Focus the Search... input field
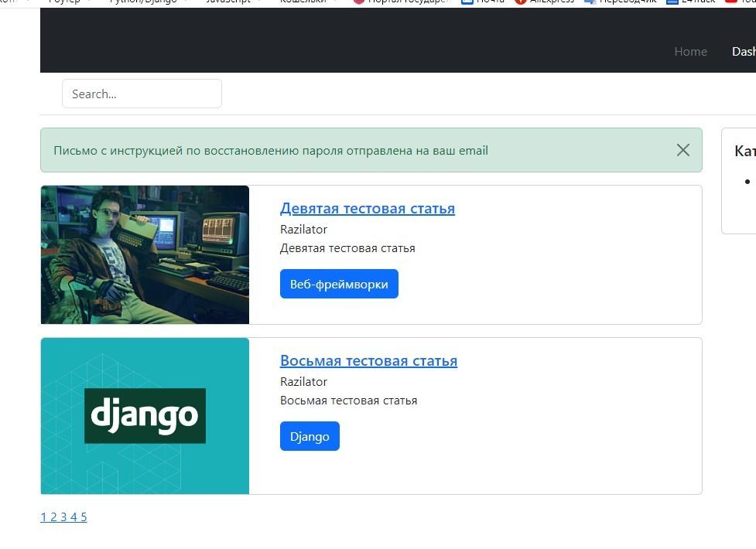The height and width of the screenshot is (549, 756). (142, 94)
